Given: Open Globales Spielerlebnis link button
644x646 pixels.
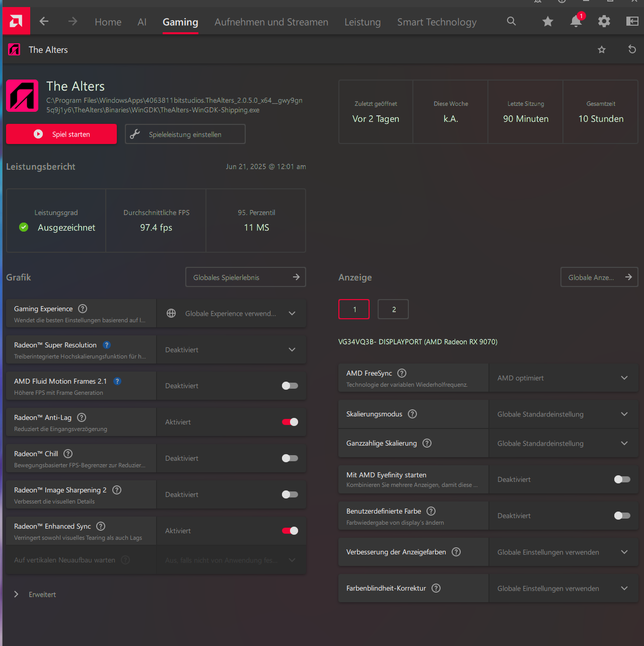Looking at the screenshot, I should click(246, 277).
